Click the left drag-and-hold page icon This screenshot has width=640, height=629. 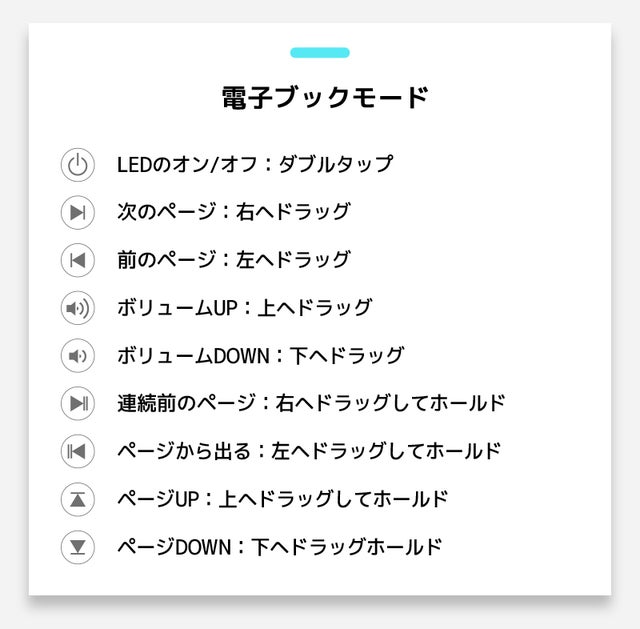(x=78, y=451)
